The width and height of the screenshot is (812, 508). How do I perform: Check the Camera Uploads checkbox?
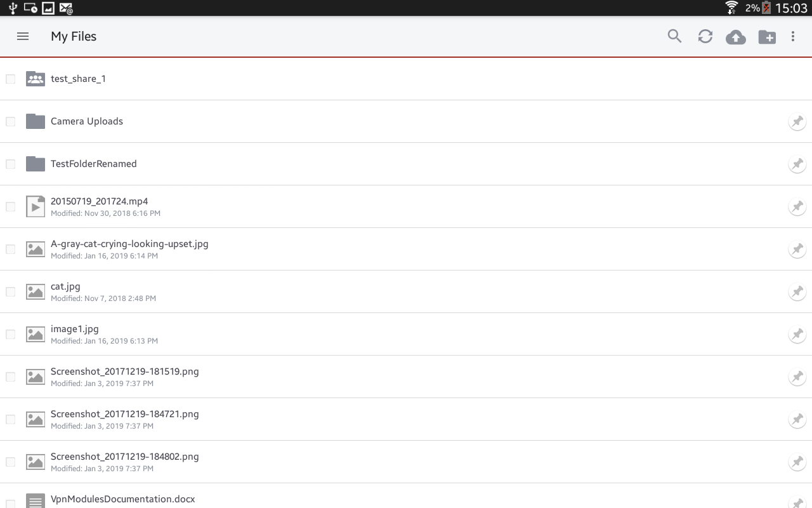tap(11, 121)
